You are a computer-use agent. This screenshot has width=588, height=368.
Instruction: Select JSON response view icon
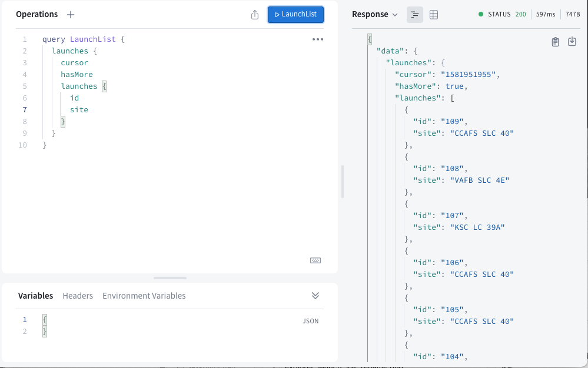(415, 15)
